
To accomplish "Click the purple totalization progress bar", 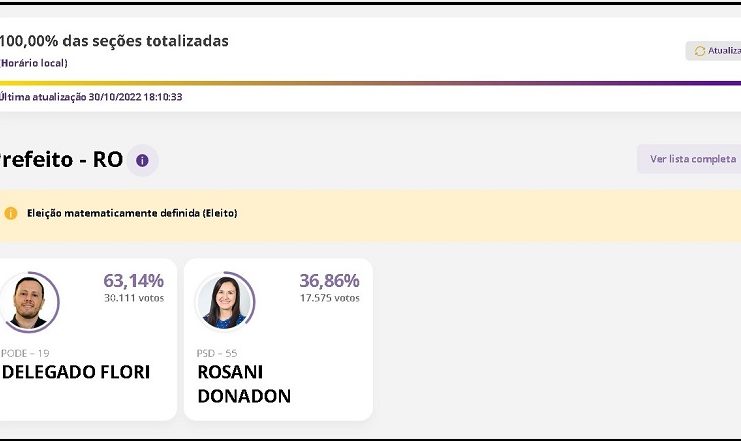I will tap(370, 83).
